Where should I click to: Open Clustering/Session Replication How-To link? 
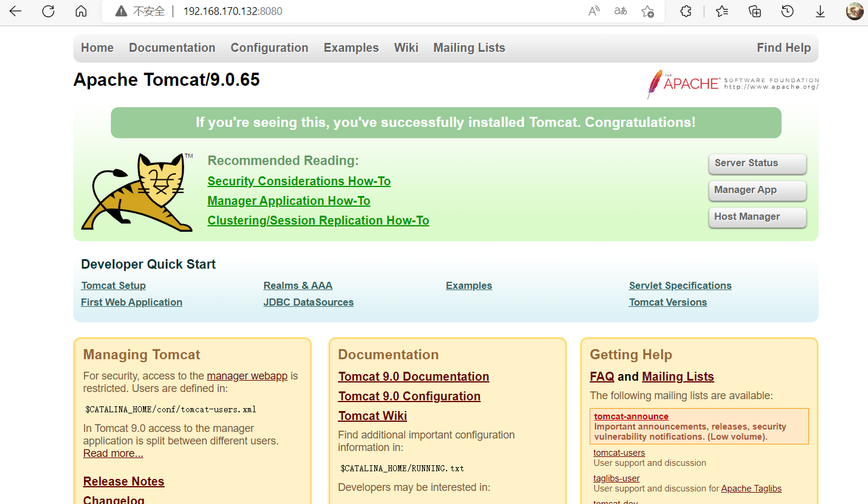click(x=318, y=220)
